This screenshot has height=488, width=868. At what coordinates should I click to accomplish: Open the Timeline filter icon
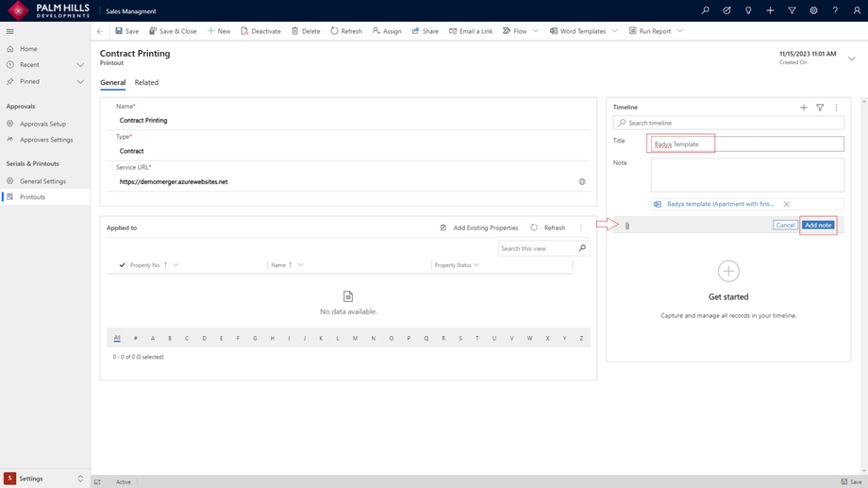pos(820,108)
